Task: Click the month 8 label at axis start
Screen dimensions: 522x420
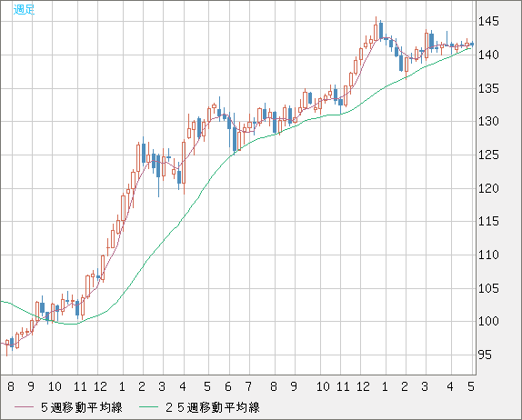Action: click(x=11, y=386)
